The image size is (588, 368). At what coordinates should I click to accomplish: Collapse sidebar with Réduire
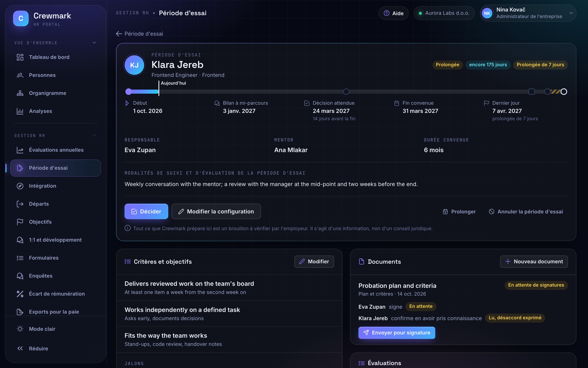click(55, 348)
